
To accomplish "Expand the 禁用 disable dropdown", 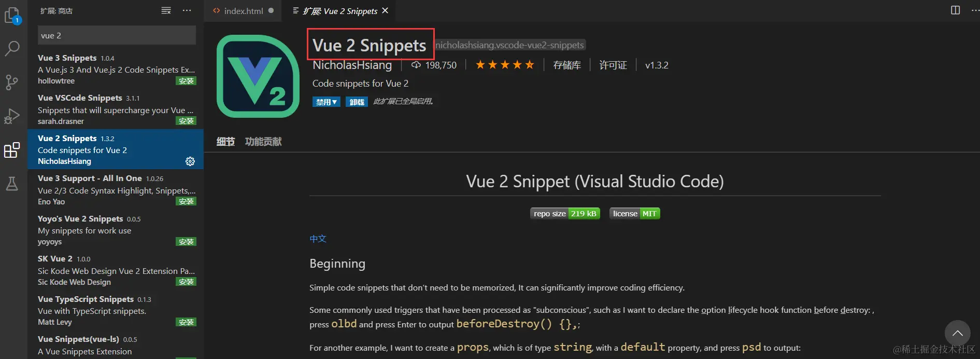I will click(x=326, y=102).
